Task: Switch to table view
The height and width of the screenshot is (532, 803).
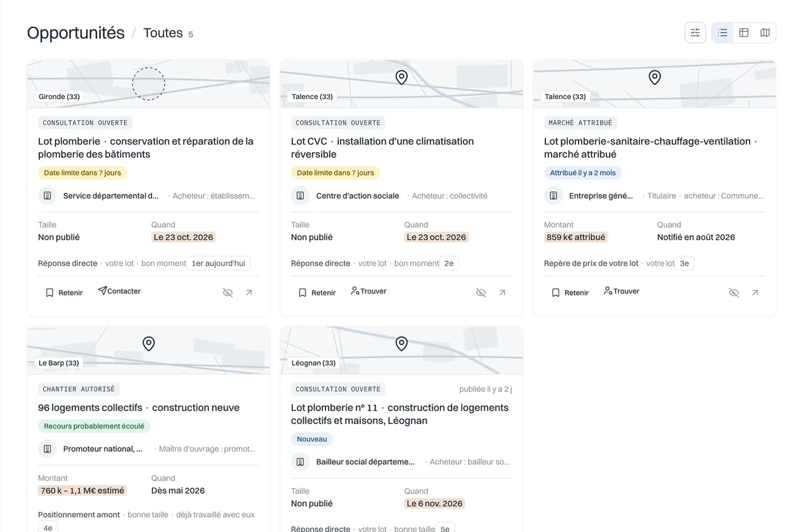Action: pos(744,33)
